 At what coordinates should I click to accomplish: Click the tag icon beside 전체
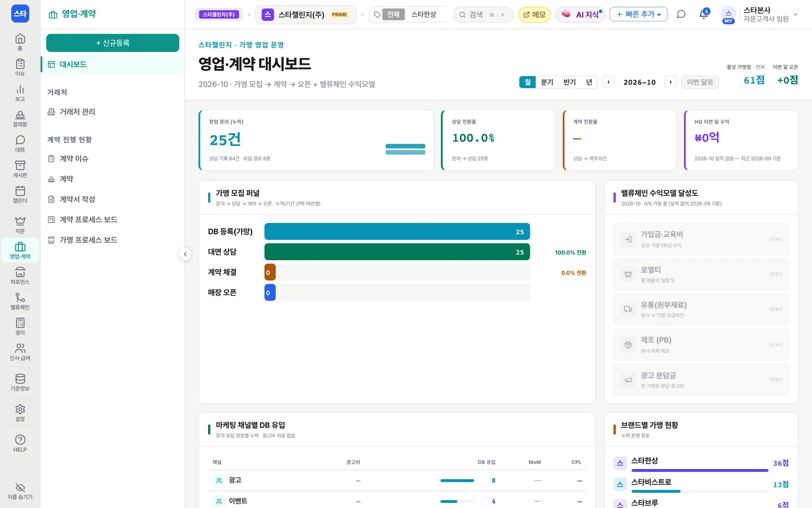[x=377, y=15]
